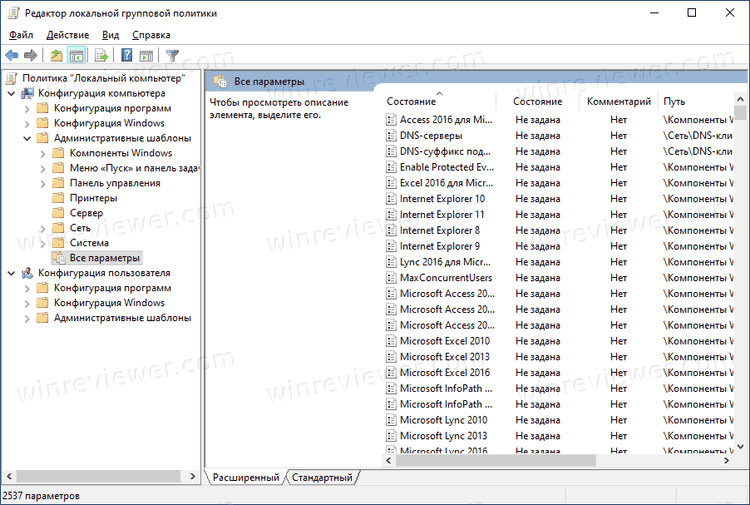Go up one level with folder icon
Image resolution: width=750 pixels, height=505 pixels.
[x=56, y=56]
